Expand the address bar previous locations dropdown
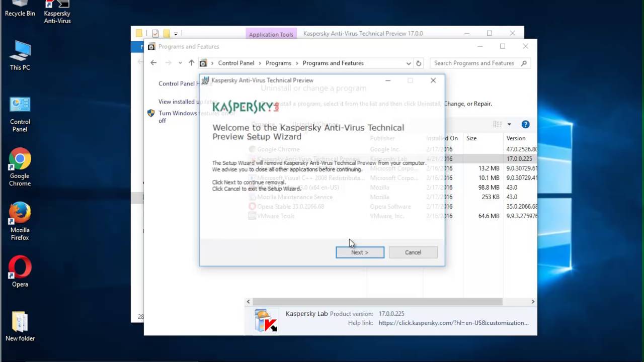 (409, 63)
